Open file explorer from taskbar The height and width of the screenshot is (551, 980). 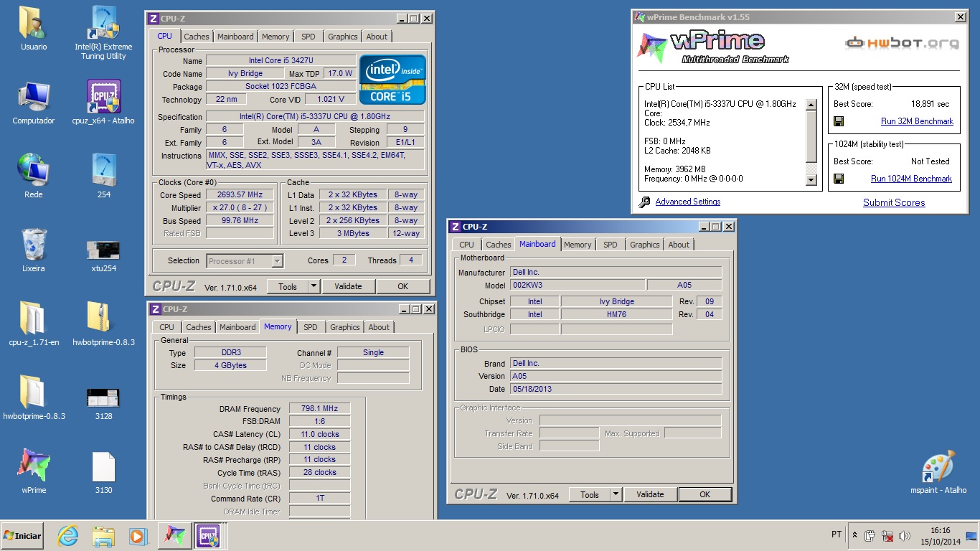[x=104, y=536]
